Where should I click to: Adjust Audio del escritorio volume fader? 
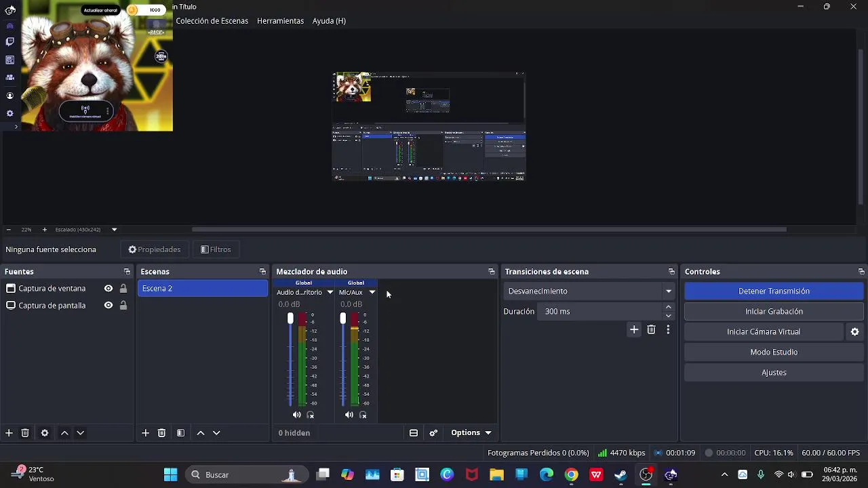tap(290, 319)
